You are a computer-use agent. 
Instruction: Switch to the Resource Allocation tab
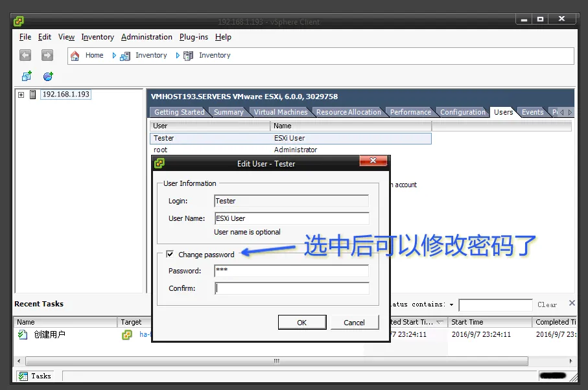[348, 112]
